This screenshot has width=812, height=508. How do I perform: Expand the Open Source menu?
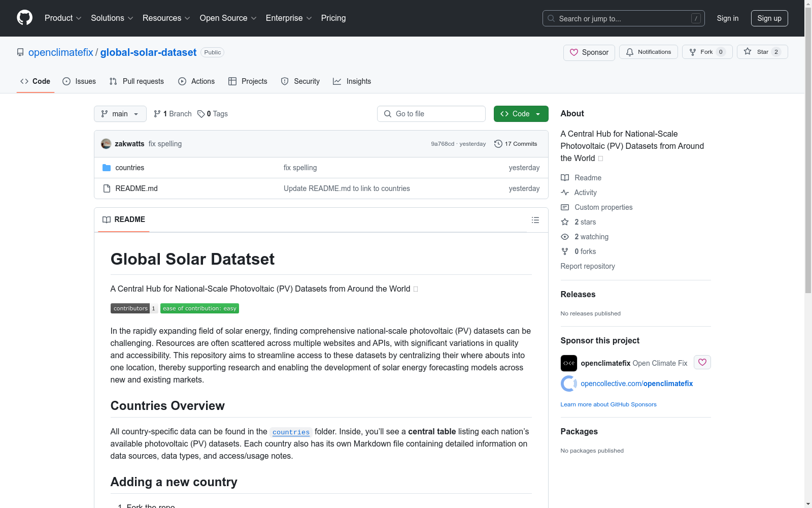228,18
